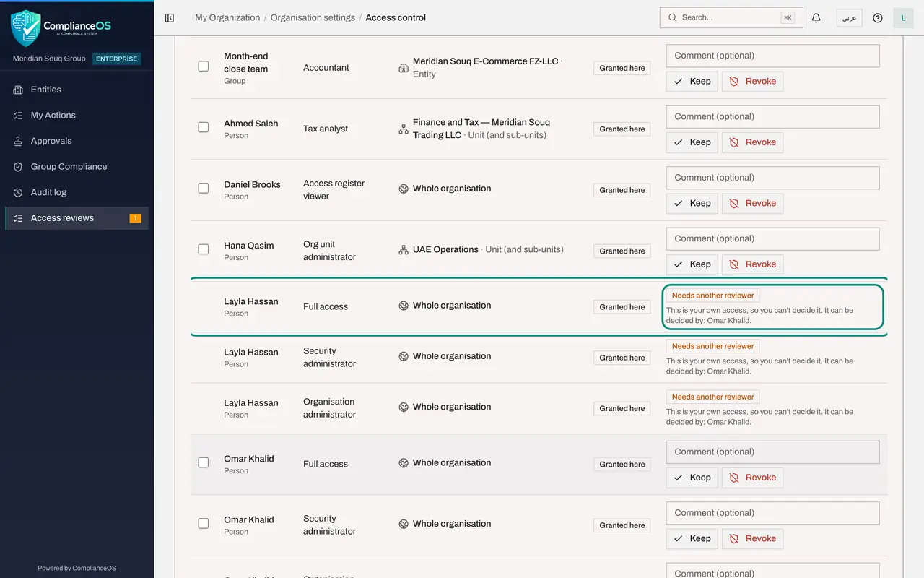Open Organisation settings breadcrumb
Image resolution: width=924 pixels, height=578 pixels.
313,17
